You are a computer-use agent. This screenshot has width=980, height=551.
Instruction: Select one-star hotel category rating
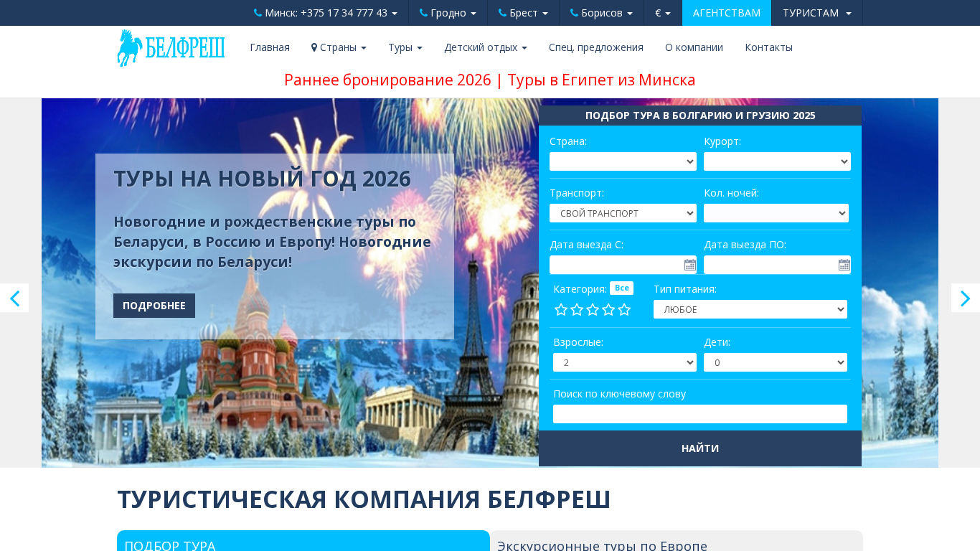click(561, 310)
